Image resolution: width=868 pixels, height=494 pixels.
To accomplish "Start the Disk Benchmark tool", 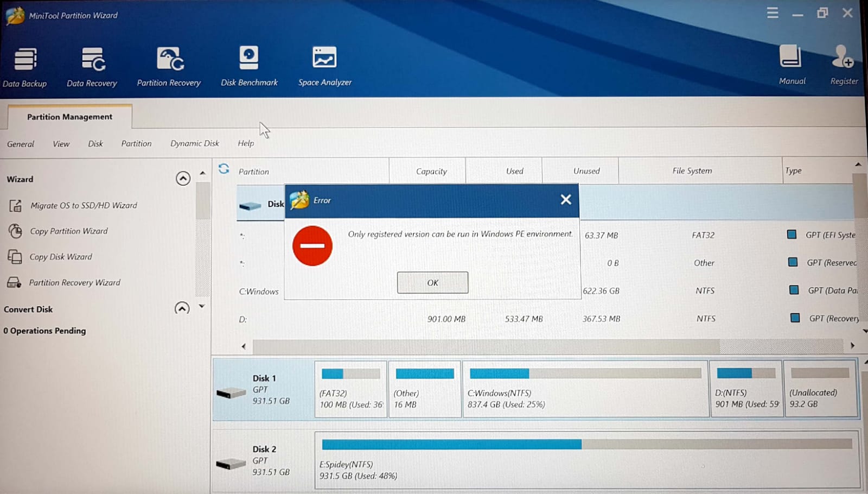I will [x=249, y=67].
